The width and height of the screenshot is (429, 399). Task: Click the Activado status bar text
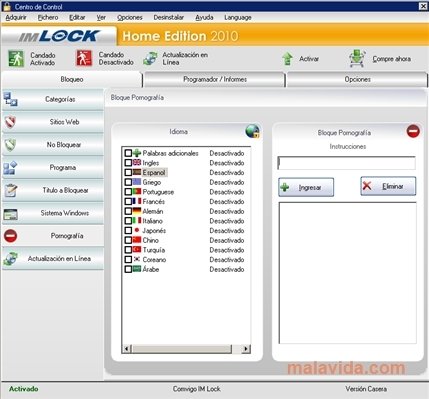click(23, 389)
